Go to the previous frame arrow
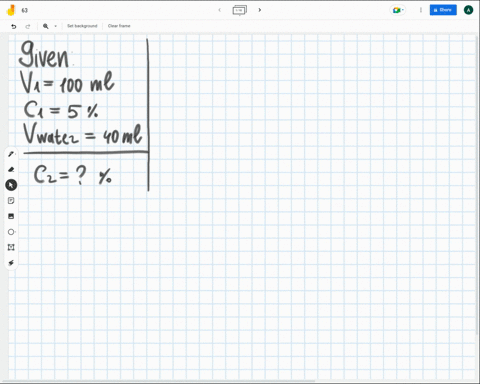Viewport: 480px width, 384px height. [x=219, y=10]
